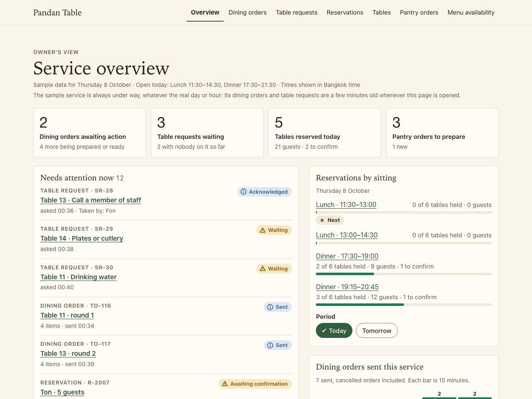Click "3 of 6 tables held · 12 guests" text
This screenshot has height=399, width=532.
click(x=357, y=298)
